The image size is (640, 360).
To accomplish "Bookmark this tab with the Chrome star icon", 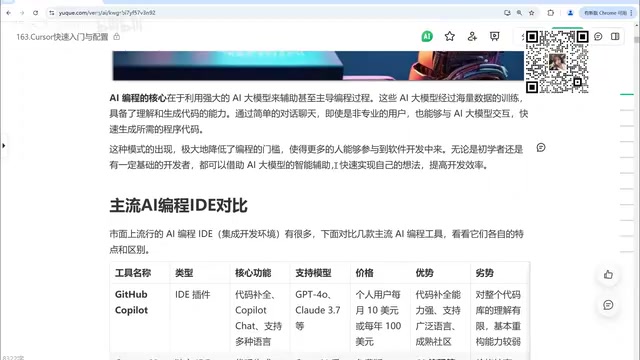I will pyautogui.click(x=531, y=13).
